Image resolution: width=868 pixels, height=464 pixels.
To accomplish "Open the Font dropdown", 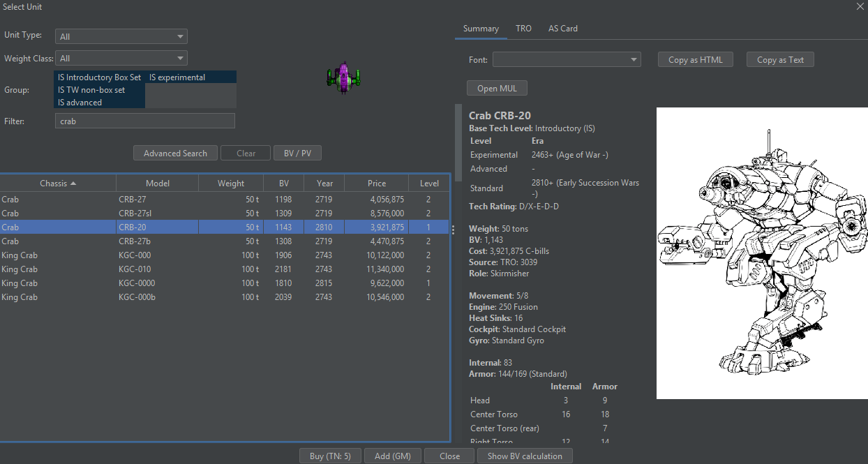I will coord(566,60).
